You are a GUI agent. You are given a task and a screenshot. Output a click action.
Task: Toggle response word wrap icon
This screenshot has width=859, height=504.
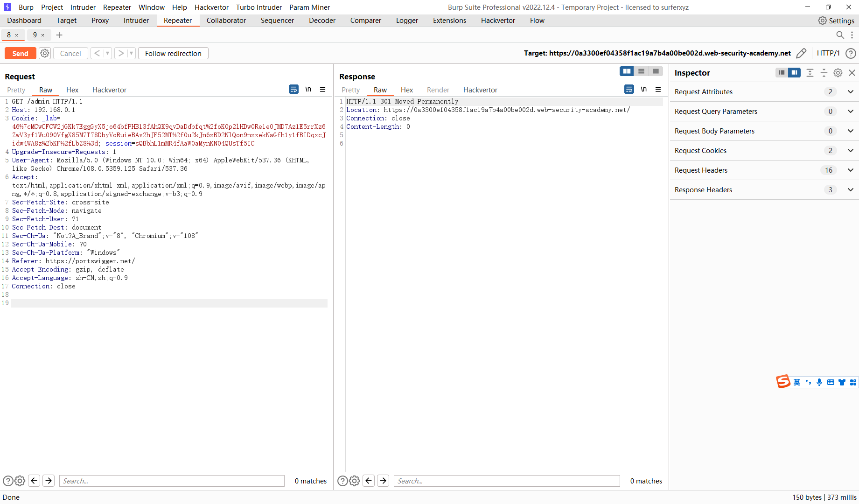629,89
